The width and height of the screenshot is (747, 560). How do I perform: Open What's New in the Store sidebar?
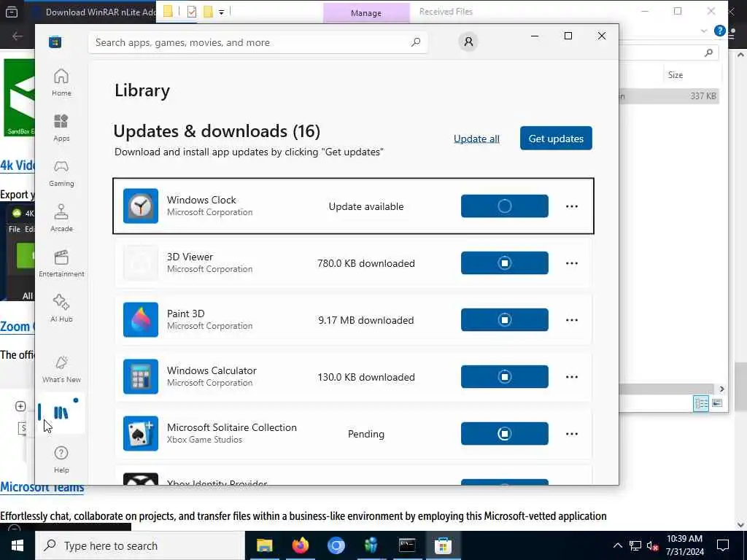(61, 369)
